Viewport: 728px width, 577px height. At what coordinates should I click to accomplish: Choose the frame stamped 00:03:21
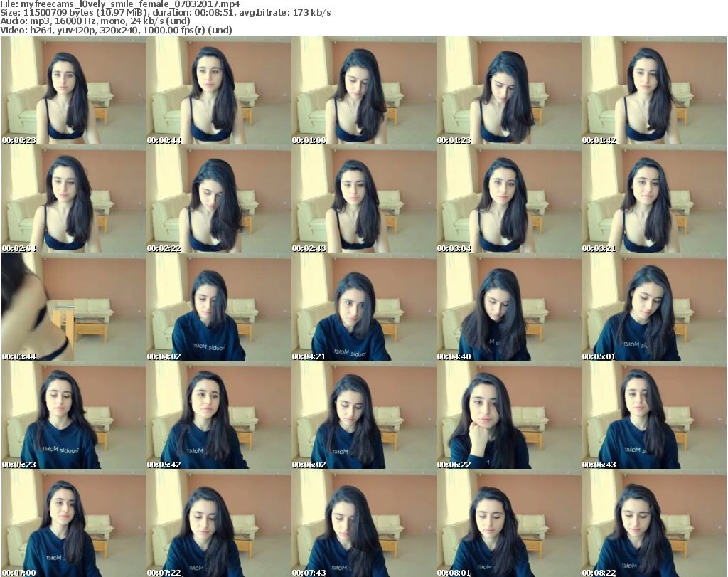[654, 198]
